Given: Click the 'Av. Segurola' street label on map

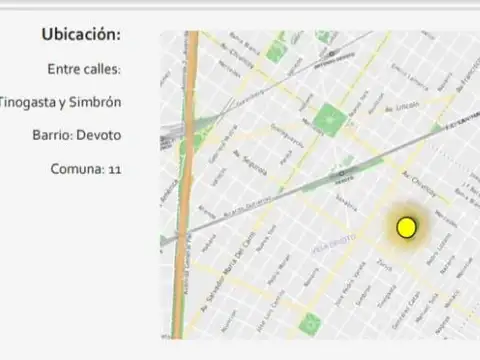Looking at the screenshot, I should click(x=250, y=163).
